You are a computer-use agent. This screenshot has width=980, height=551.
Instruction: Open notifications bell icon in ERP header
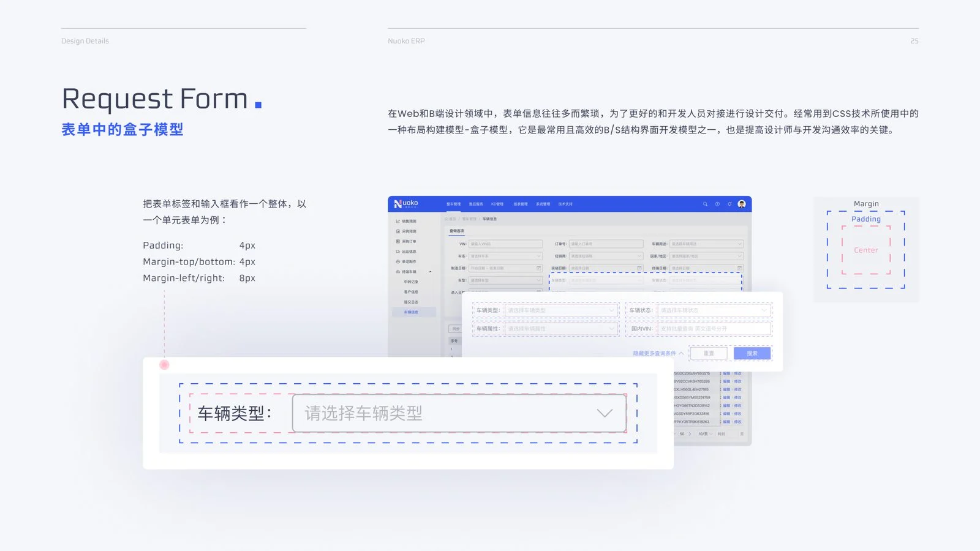729,204
